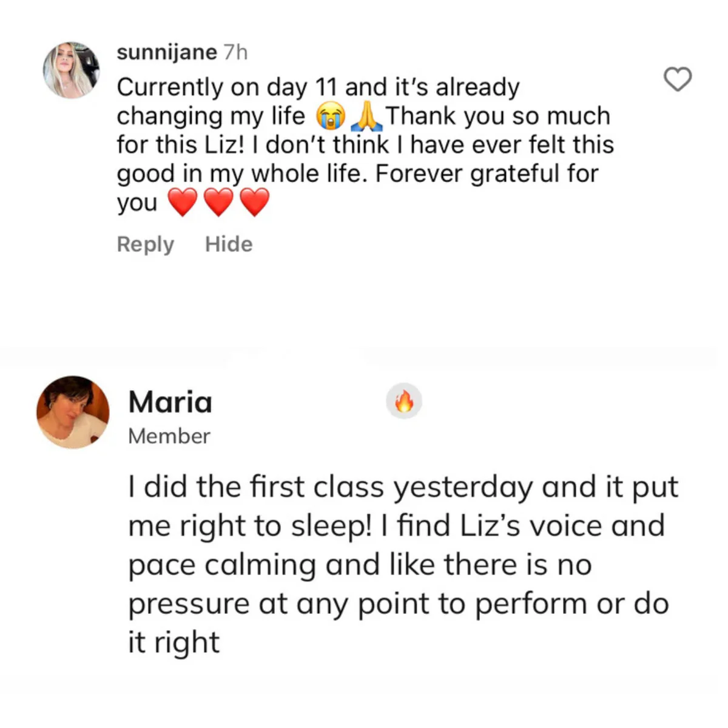Click Reply under sunnijane's comment
This screenshot has width=728, height=728.
(x=145, y=244)
